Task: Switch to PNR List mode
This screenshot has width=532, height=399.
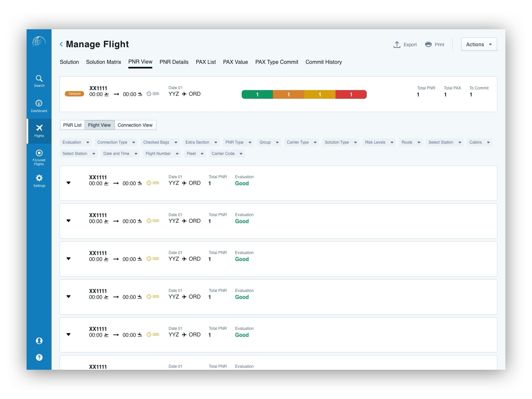Action: tap(72, 125)
